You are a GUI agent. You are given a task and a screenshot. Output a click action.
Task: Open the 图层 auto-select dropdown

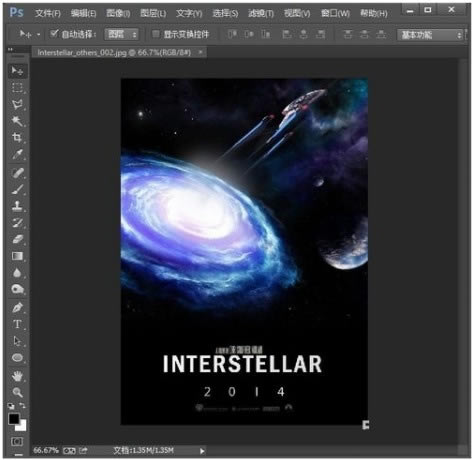point(122,34)
